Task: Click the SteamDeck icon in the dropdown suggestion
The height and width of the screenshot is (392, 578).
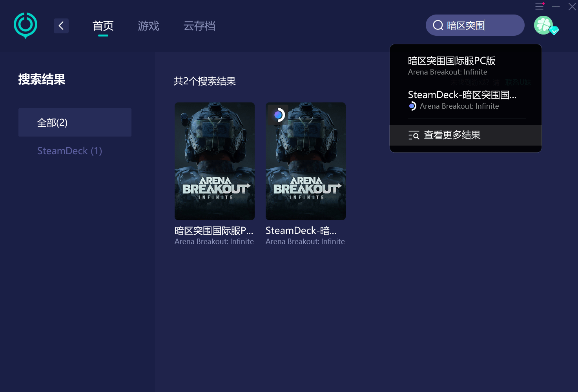Action: tap(412, 106)
